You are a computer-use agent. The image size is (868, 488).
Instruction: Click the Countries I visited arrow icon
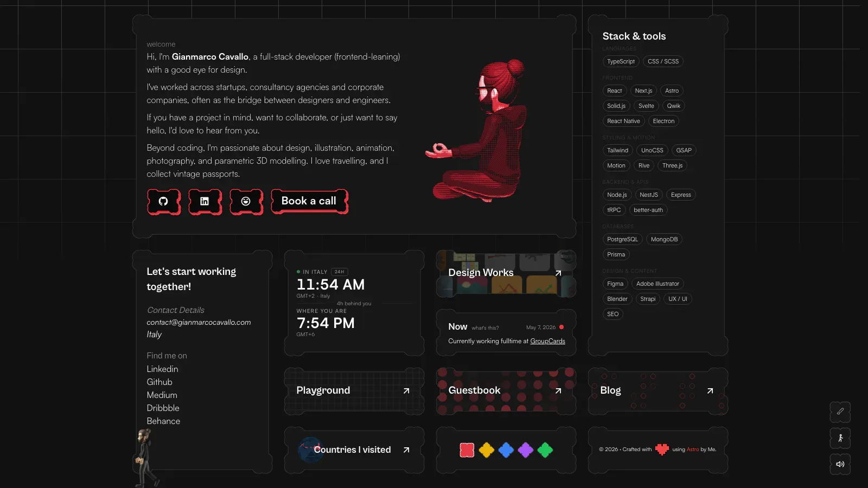pyautogui.click(x=406, y=450)
